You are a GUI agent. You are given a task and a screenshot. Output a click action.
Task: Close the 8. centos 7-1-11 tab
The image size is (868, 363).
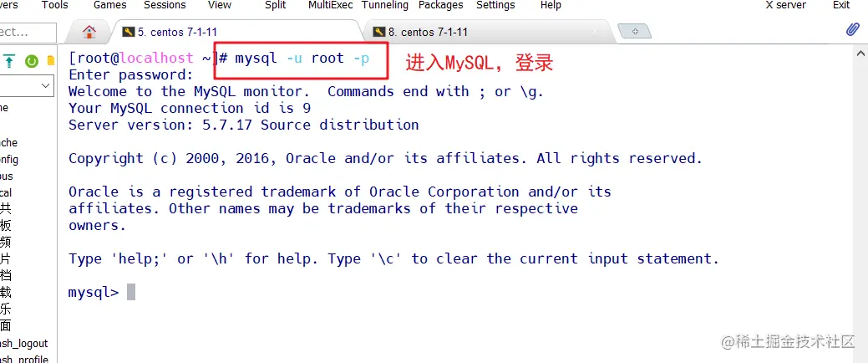pos(596,32)
